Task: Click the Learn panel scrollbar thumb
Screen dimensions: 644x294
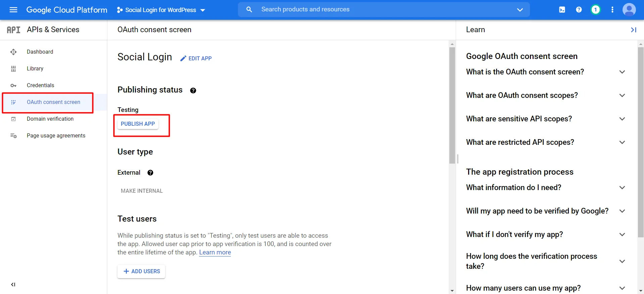Action: (641, 142)
